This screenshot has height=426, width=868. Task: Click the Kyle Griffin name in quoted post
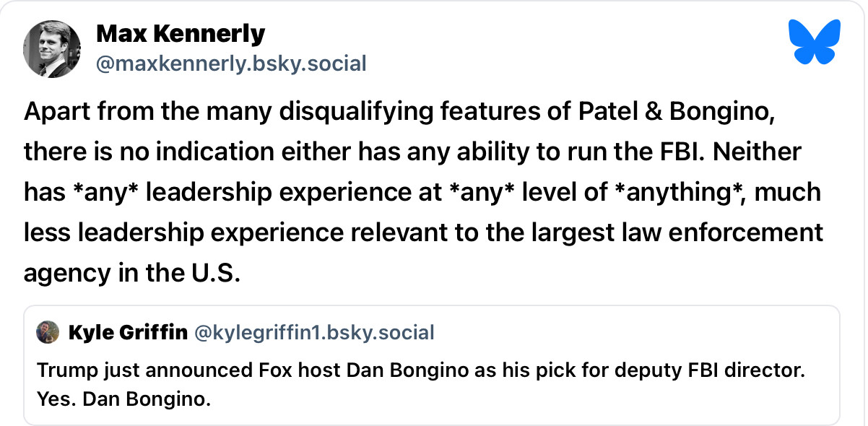click(128, 332)
